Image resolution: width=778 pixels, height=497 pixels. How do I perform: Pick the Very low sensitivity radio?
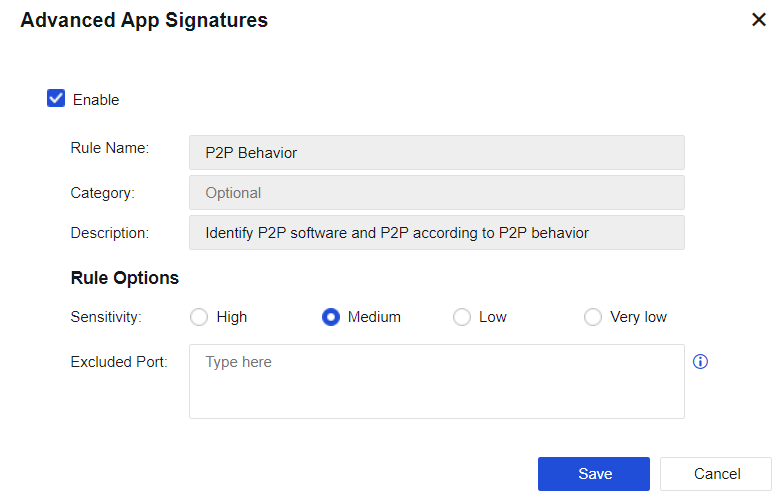593,317
